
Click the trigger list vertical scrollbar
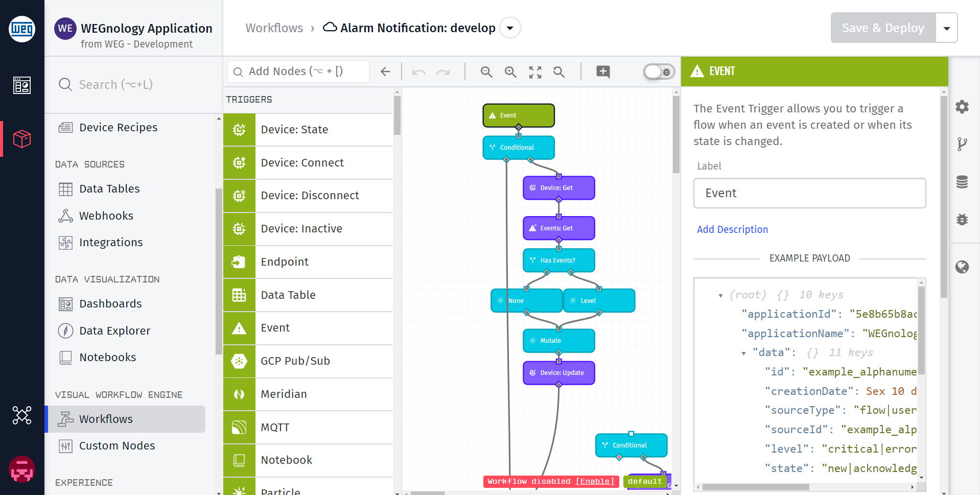397,115
